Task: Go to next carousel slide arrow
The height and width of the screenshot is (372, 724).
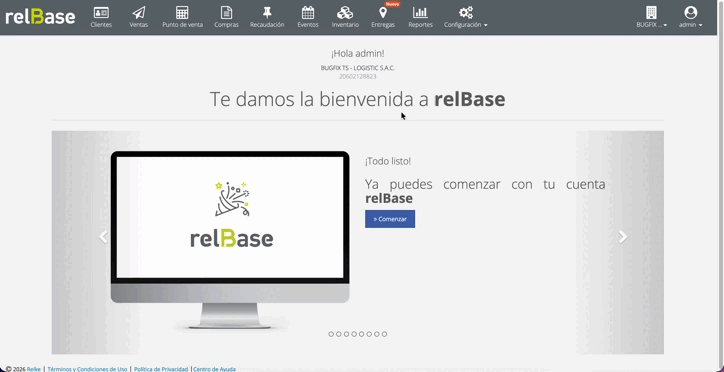Action: [623, 237]
